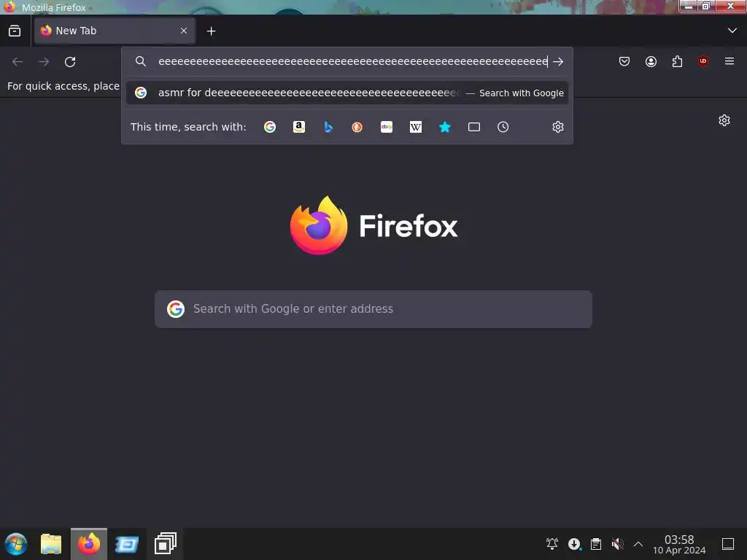Go forward one page
Viewport: 747px width, 560px height.
tap(44, 62)
